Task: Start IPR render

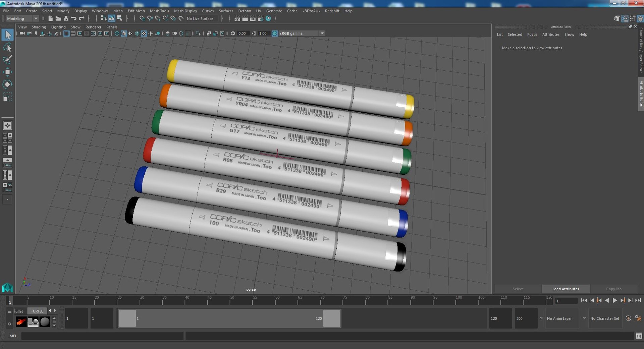Action: [x=253, y=18]
